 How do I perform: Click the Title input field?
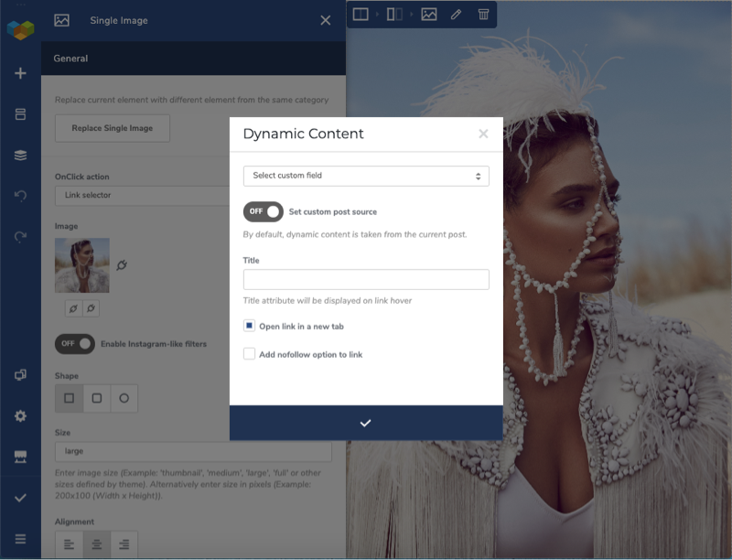tap(366, 279)
